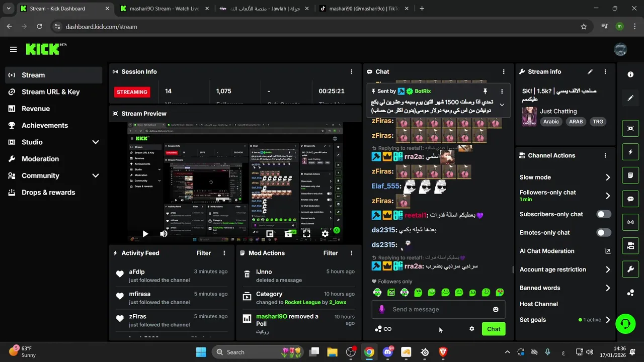The height and width of the screenshot is (362, 644).
Task: Switch stream preview to theater mode
Action: pos(288,234)
